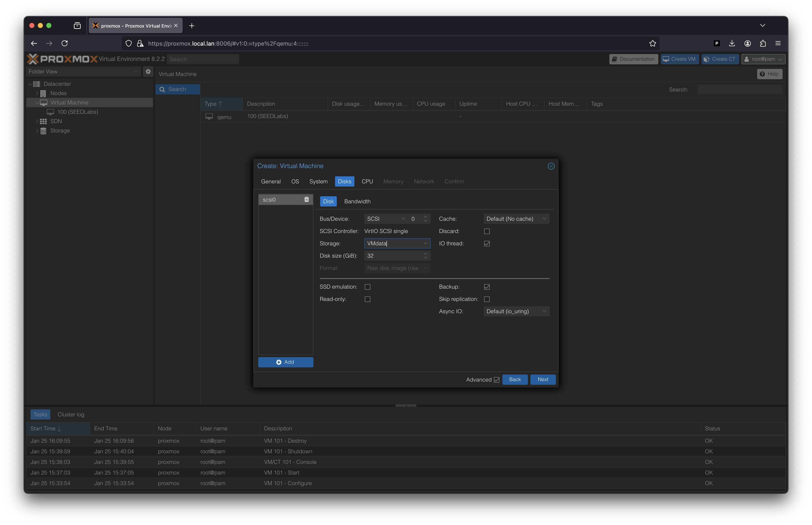The width and height of the screenshot is (812, 525).
Task: Reload the Proxmox page
Action: click(65, 43)
